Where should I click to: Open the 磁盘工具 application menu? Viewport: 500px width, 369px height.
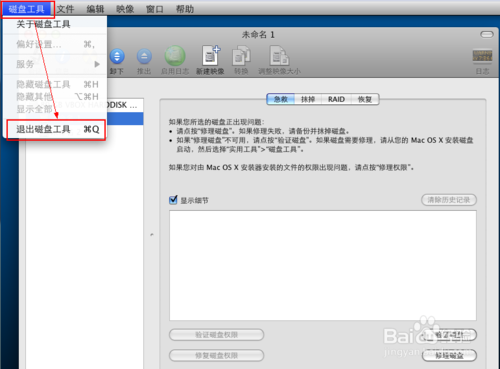click(27, 9)
